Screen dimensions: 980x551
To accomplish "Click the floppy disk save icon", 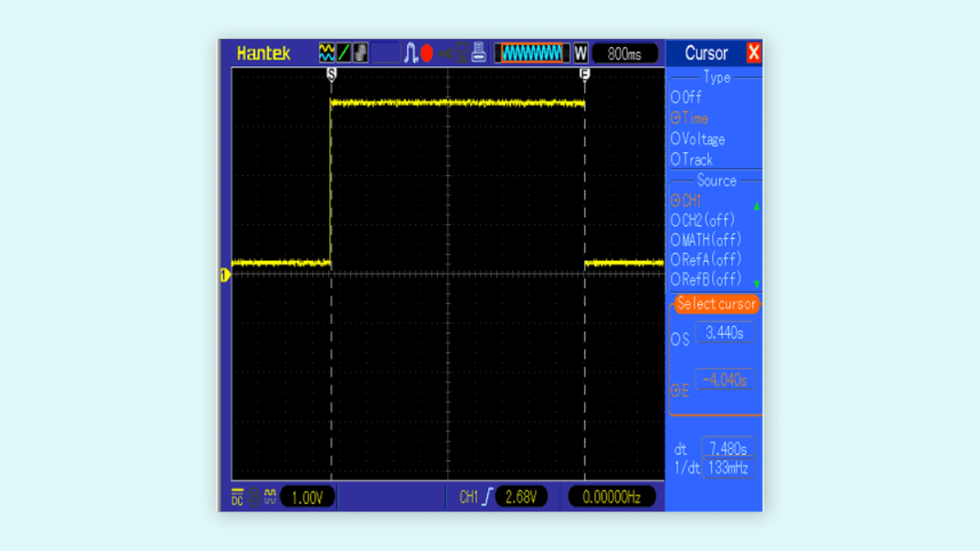I will [x=462, y=53].
